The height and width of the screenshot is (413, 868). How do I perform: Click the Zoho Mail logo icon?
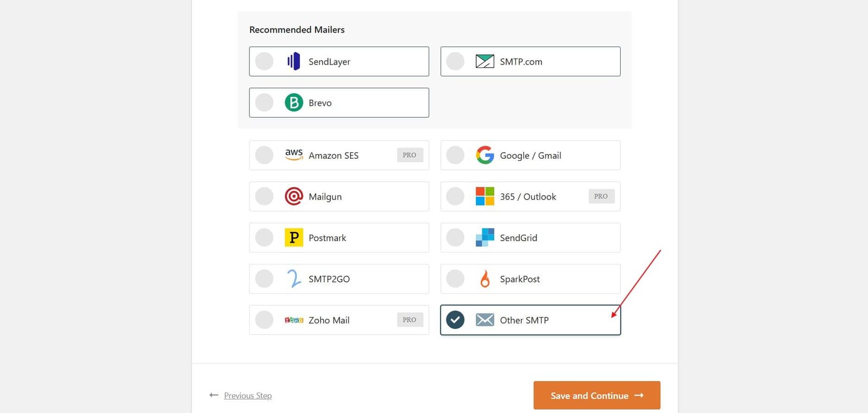click(x=293, y=320)
